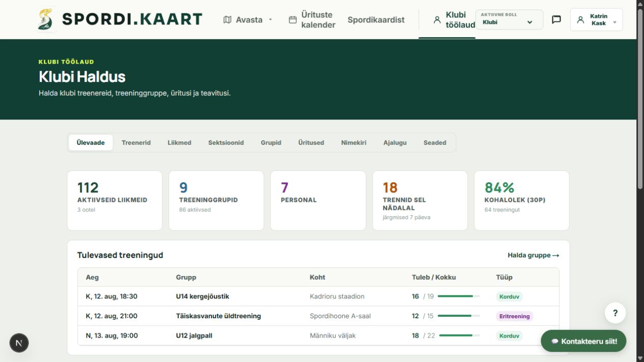Open the Sektsioonid tab
This screenshot has width=644, height=362.
[226, 143]
